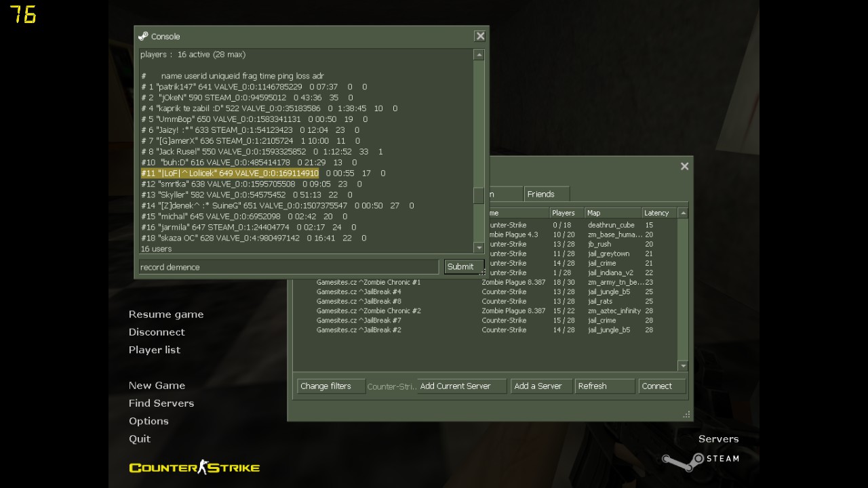Click Quit in main menu
868x488 pixels.
140,439
